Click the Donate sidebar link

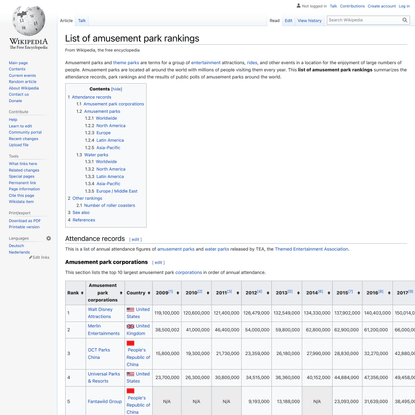pyautogui.click(x=15, y=101)
